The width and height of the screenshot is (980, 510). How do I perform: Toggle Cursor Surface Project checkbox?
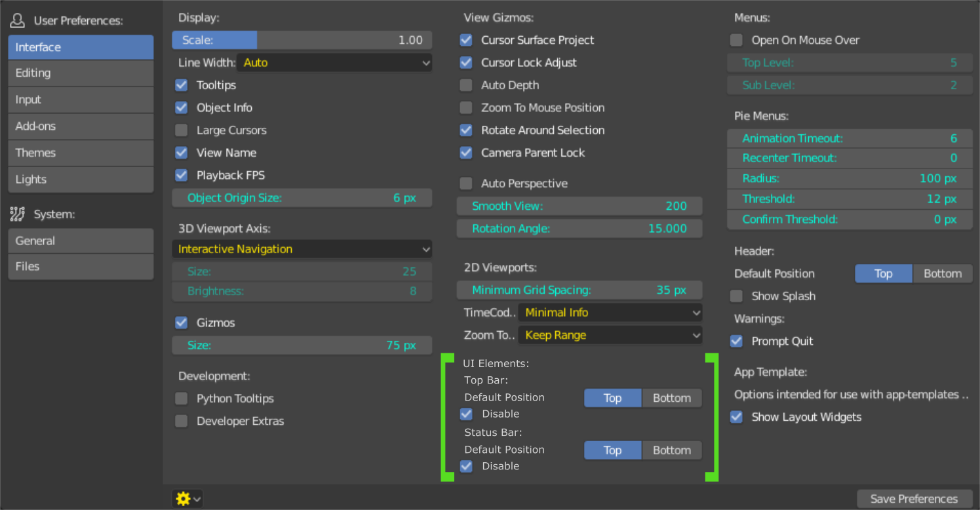click(x=466, y=40)
